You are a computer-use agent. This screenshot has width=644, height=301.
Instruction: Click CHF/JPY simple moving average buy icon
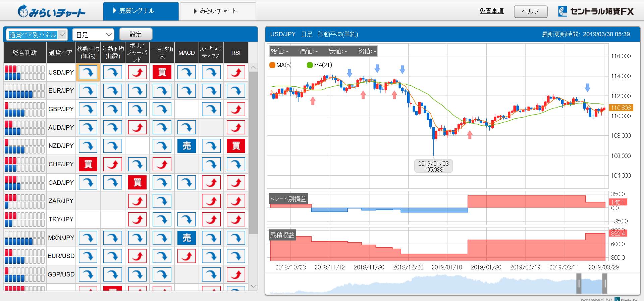pos(88,164)
